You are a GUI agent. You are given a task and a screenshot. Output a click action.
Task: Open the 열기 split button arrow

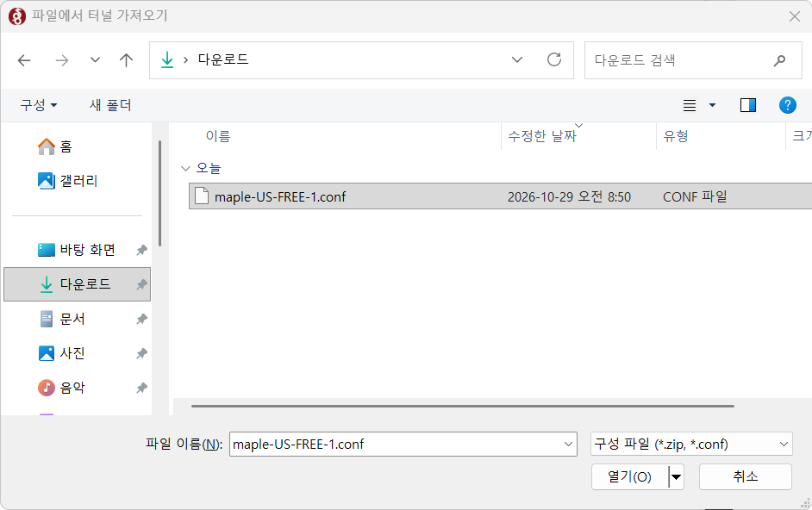tap(677, 477)
